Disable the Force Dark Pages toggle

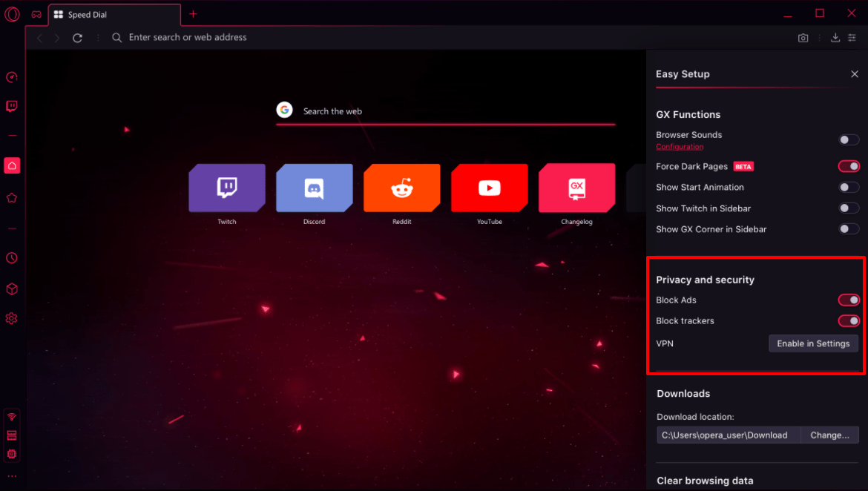[849, 167]
